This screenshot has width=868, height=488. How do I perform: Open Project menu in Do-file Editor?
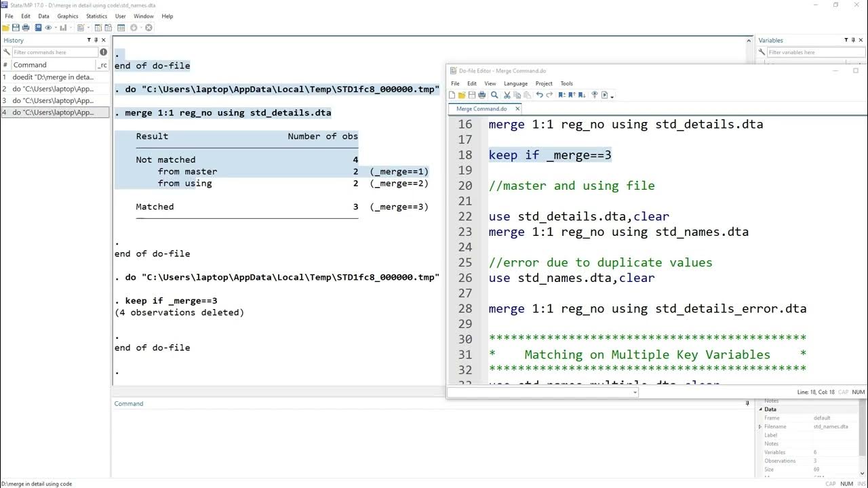pos(544,83)
